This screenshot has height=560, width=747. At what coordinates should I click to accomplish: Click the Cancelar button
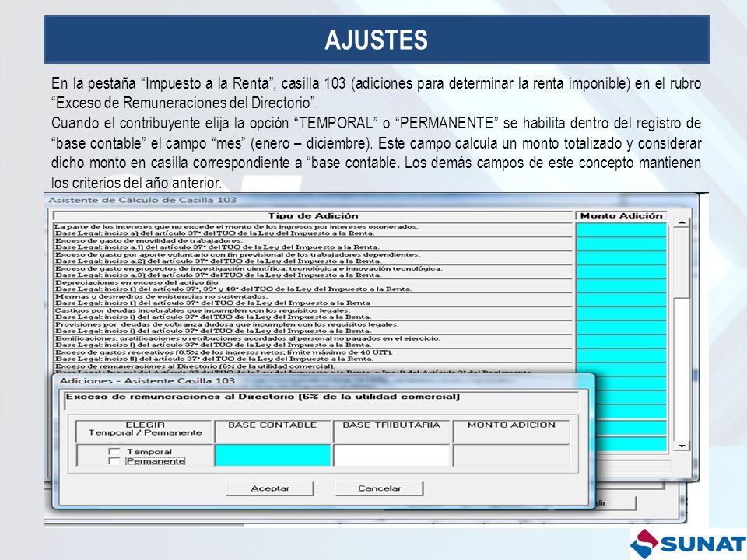[x=379, y=488]
